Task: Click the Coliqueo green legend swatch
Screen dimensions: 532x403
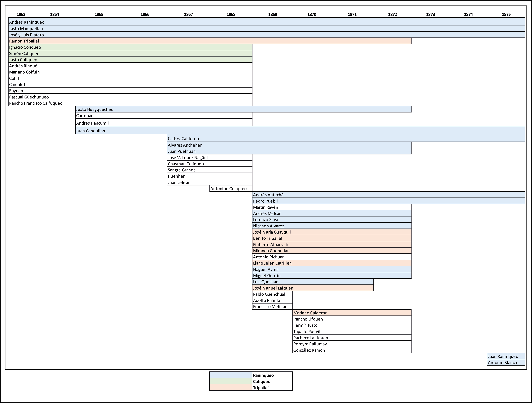Action: (x=231, y=381)
